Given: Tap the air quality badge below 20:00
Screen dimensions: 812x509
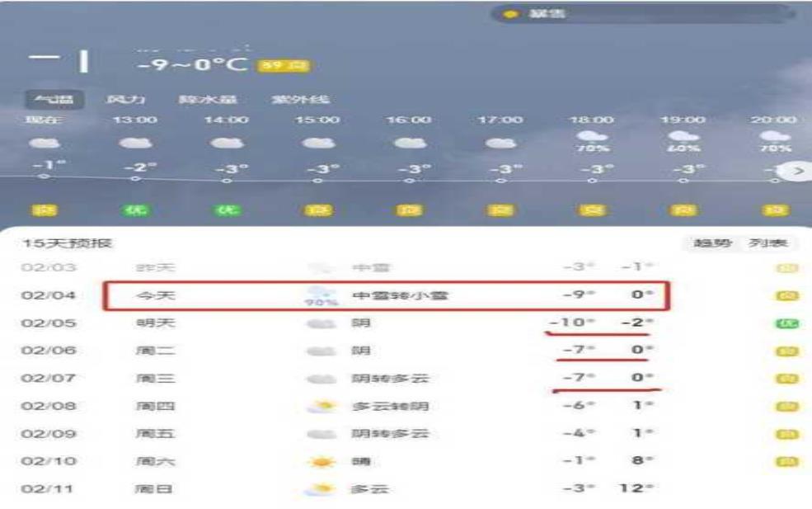Looking at the screenshot, I should tap(775, 210).
